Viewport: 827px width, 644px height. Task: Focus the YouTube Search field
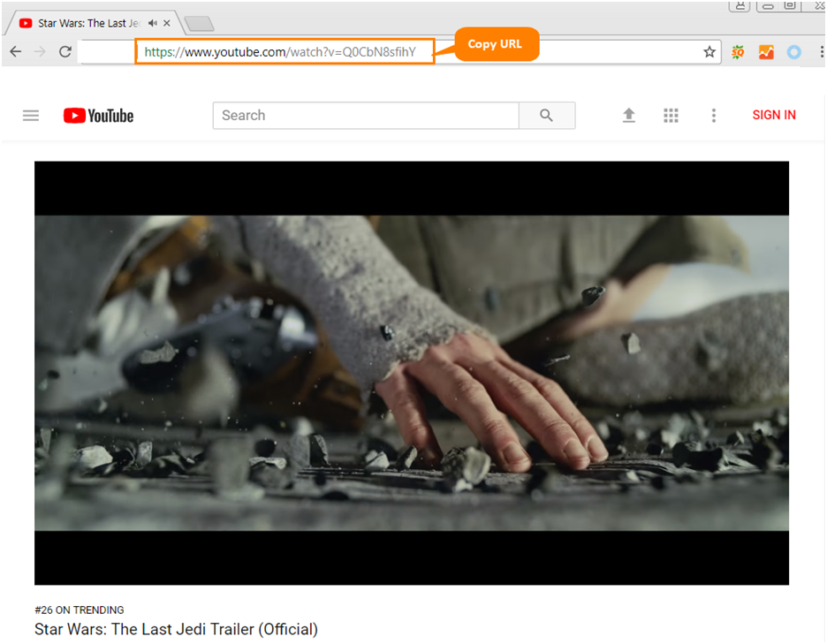point(366,116)
